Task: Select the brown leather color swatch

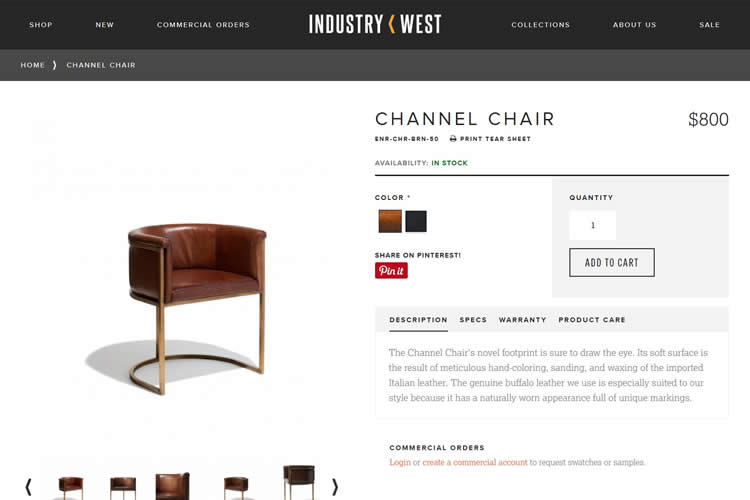Action: tap(390, 221)
